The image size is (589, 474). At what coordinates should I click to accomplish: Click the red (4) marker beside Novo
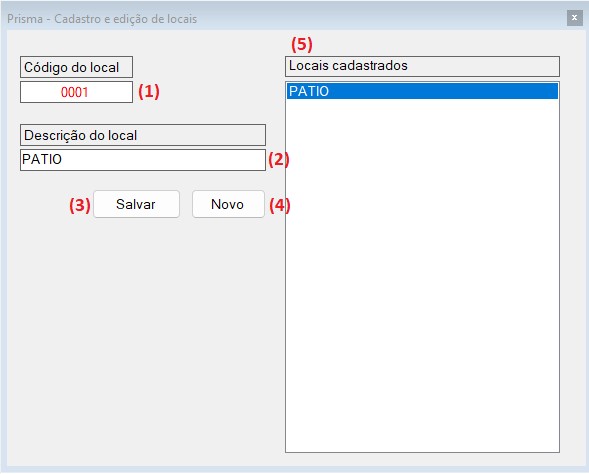280,205
